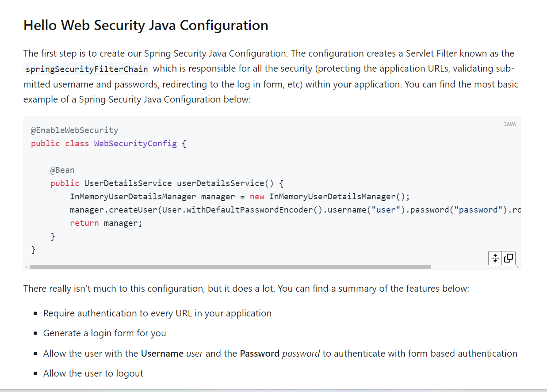Click the "return" keyword in the code
This screenshot has width=547, height=392.
(84, 223)
